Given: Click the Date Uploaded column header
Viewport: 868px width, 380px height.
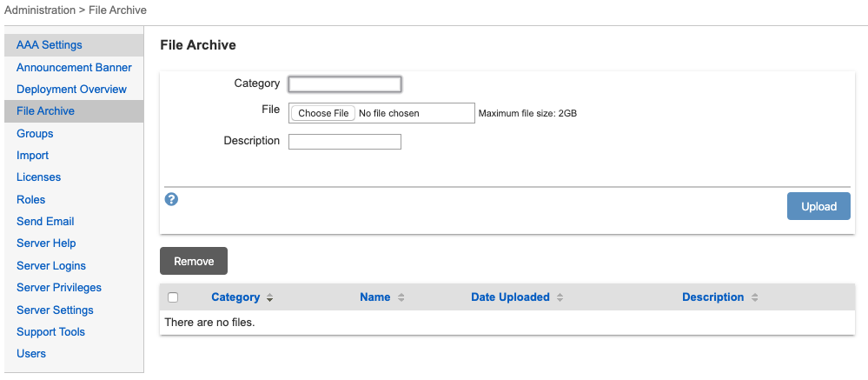Looking at the screenshot, I should click(510, 297).
